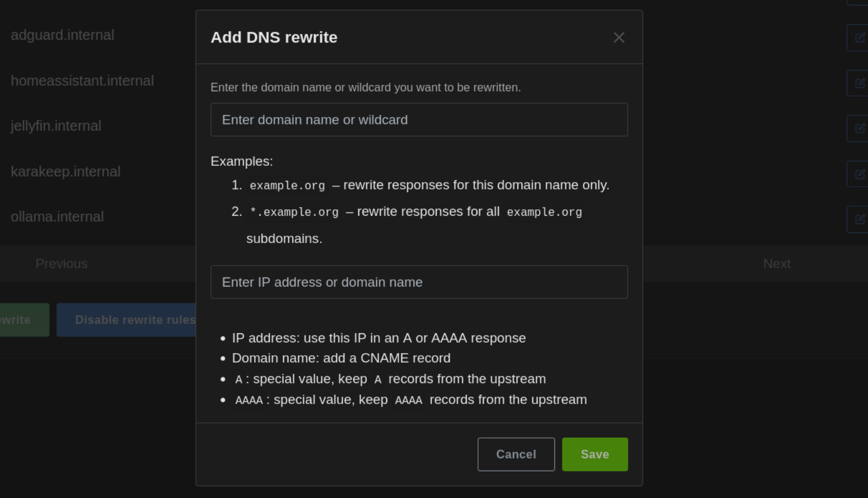Screen dimensions: 868x498
Task: Edit the karakeep.internal rewrite entry
Action: pyautogui.click(x=858, y=174)
